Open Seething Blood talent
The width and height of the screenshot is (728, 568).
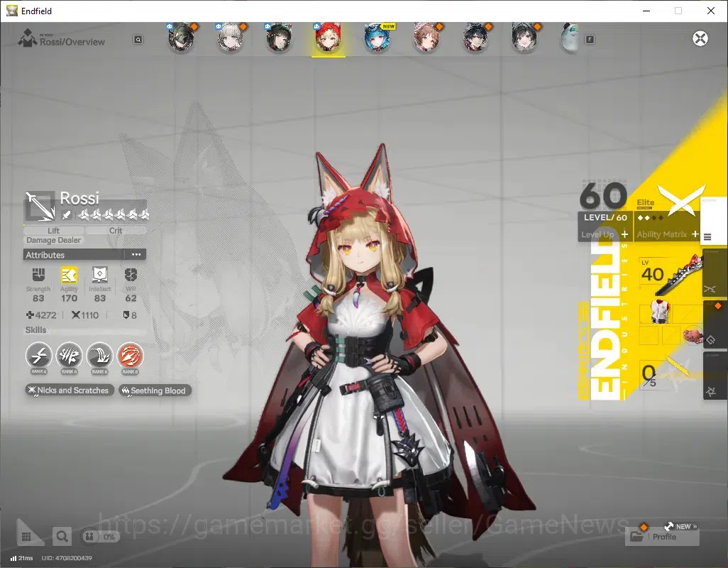155,390
